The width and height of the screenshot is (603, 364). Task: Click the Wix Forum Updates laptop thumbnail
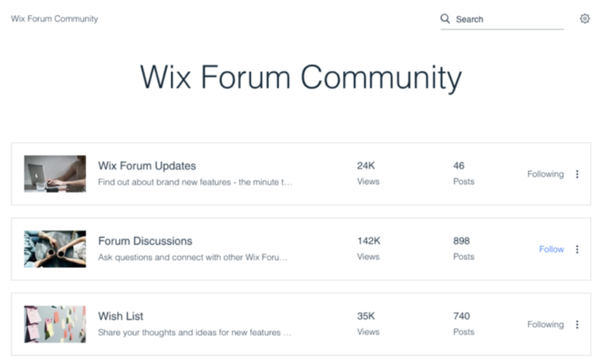(x=55, y=174)
